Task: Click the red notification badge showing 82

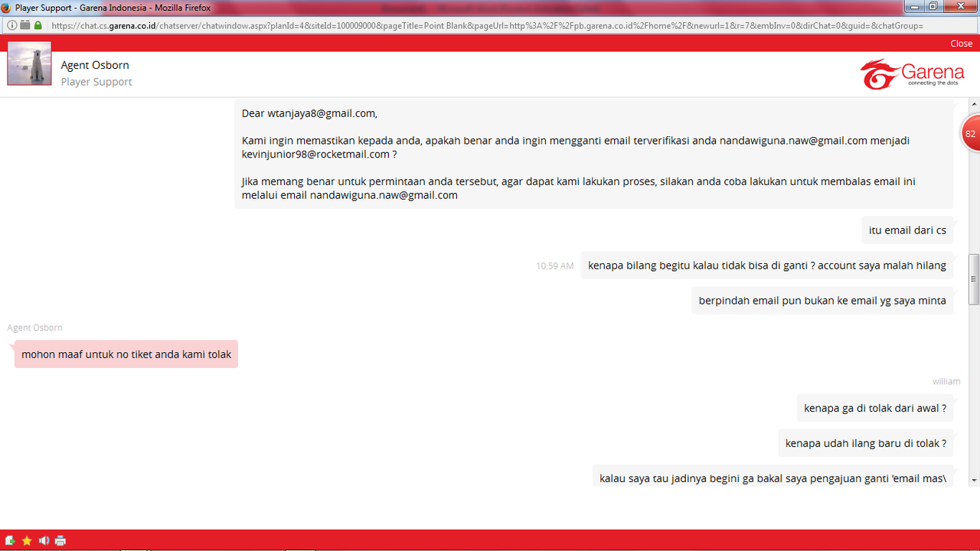Action: click(x=970, y=134)
